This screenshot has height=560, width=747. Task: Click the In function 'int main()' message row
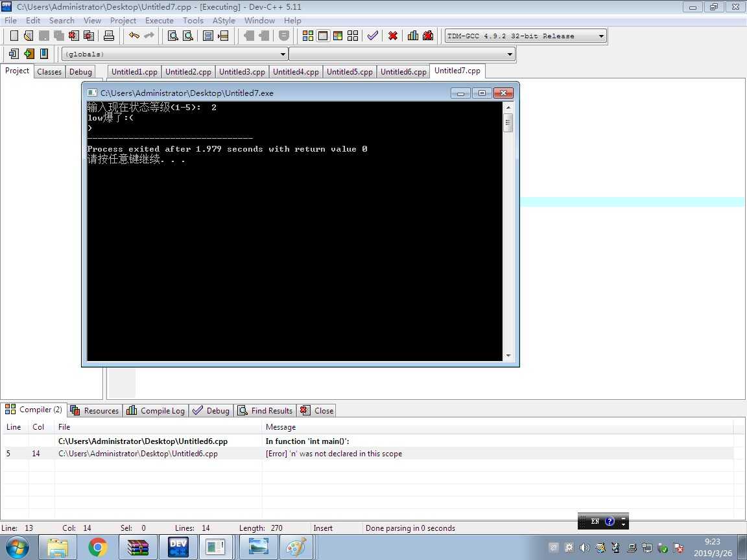[x=367, y=441]
